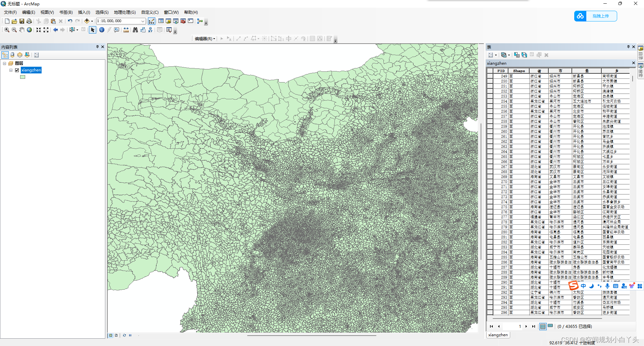This screenshot has width=644, height=346.
Task: Open Table of Contents options icon
Action: (x=37, y=55)
